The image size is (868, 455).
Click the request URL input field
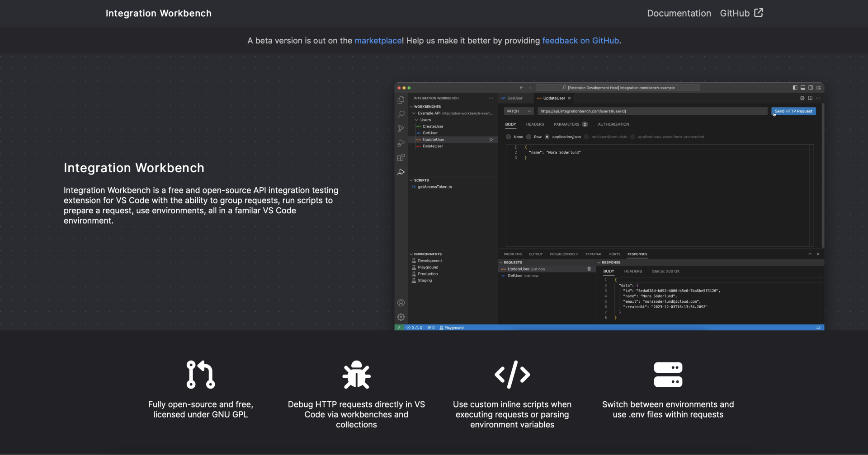tap(652, 111)
